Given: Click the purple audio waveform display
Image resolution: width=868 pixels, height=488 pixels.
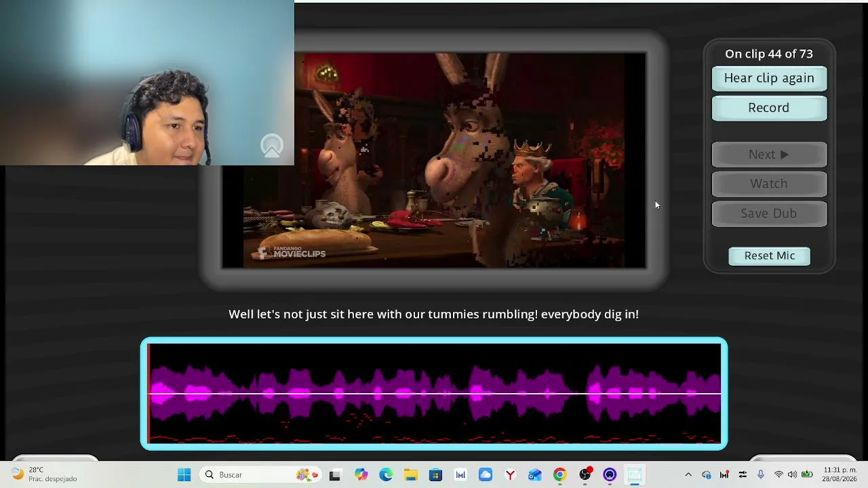Looking at the screenshot, I should point(434,394).
